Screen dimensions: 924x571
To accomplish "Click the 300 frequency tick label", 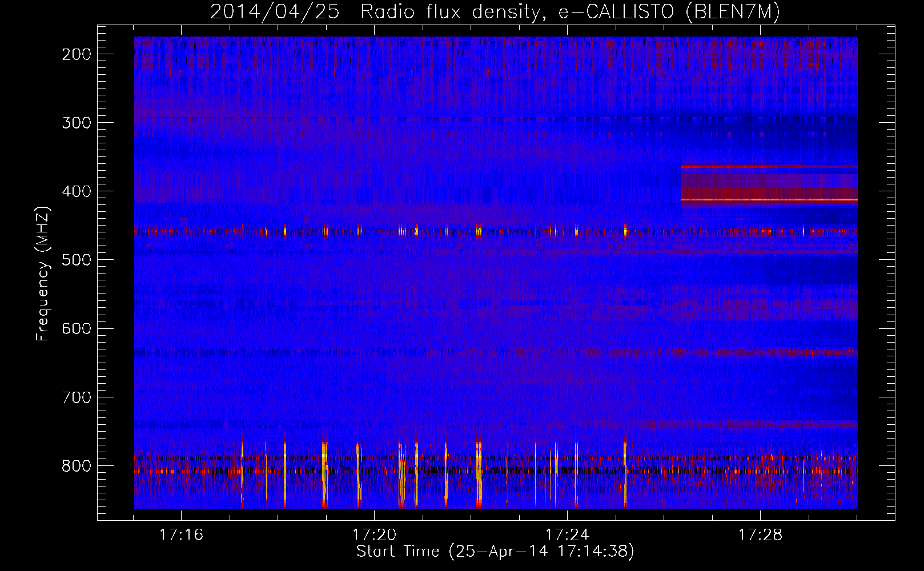I will tap(77, 123).
